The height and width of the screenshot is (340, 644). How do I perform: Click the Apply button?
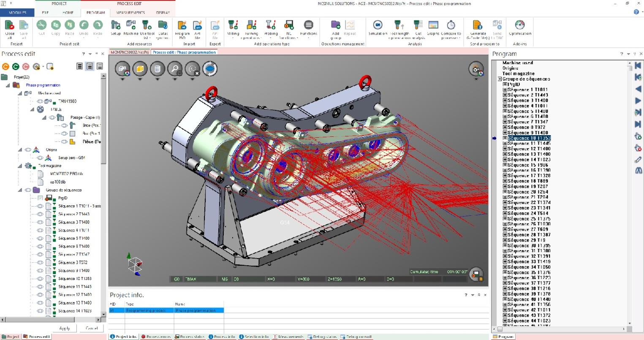pyautogui.click(x=65, y=328)
